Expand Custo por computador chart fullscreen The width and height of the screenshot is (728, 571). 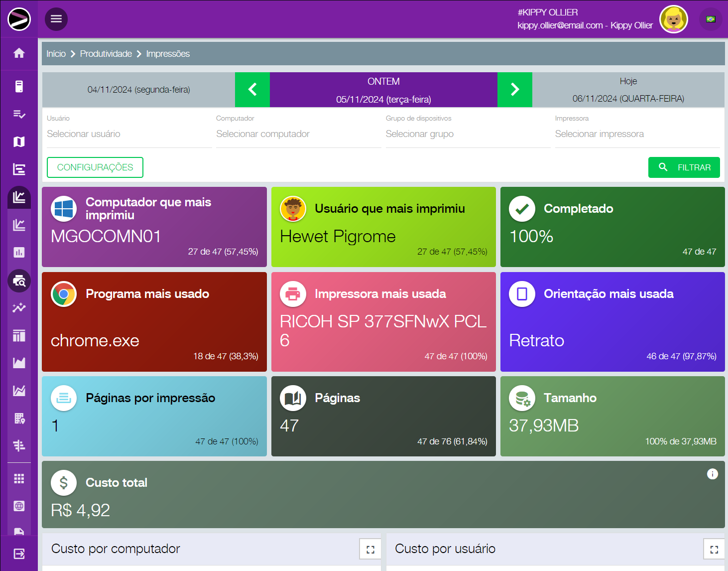[x=370, y=549]
